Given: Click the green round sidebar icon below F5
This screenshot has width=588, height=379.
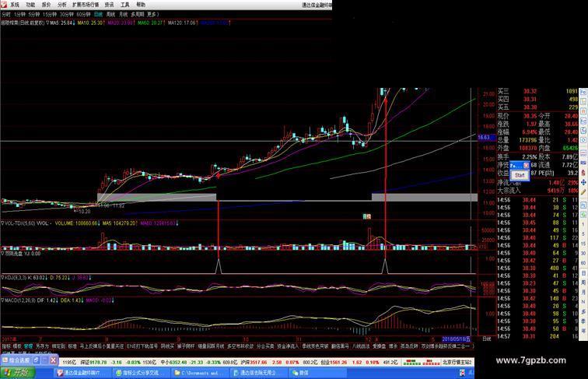Looking at the screenshot, I should [583, 214].
